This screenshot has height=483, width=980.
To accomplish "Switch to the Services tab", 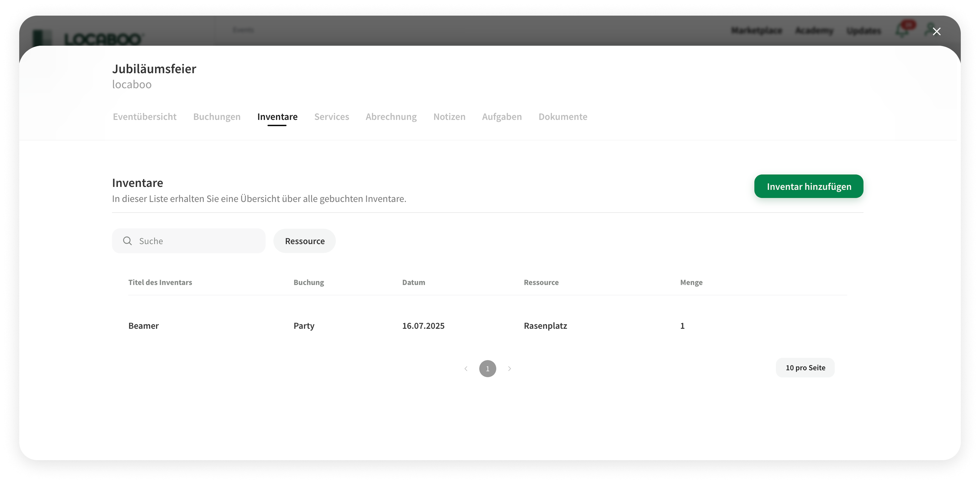I will point(331,117).
